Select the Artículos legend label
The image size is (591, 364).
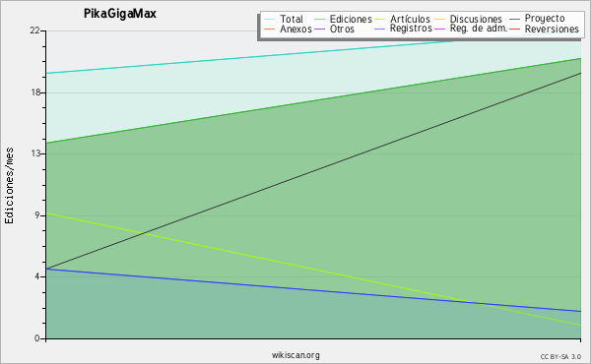410,19
